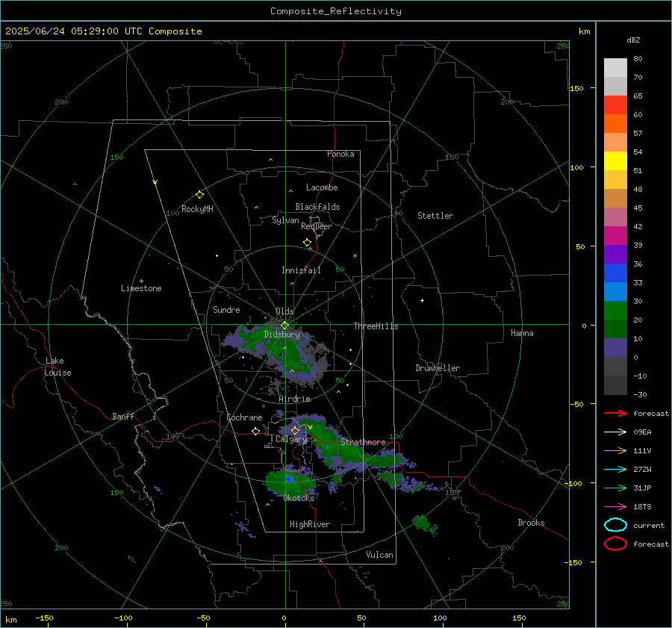Screen dimensions: 672x628
Task: Click the orange 111V arrow icon
Action: [x=615, y=450]
